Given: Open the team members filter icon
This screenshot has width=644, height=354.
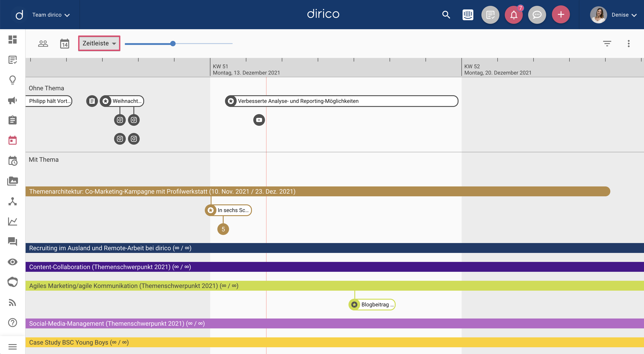Looking at the screenshot, I should 43,44.
